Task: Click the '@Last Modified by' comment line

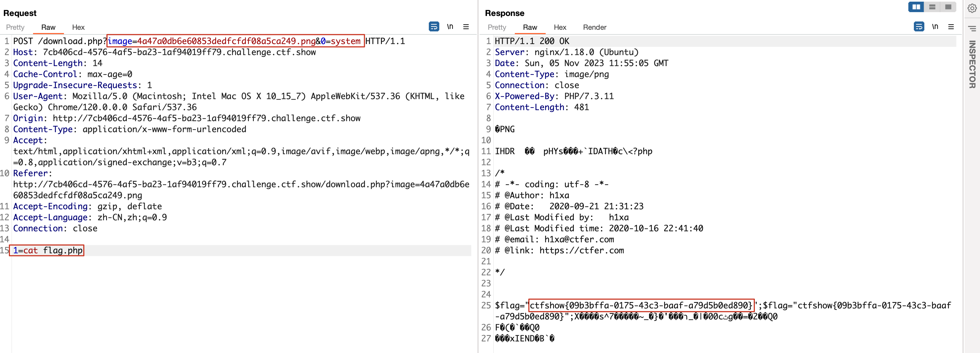Action: point(562,217)
